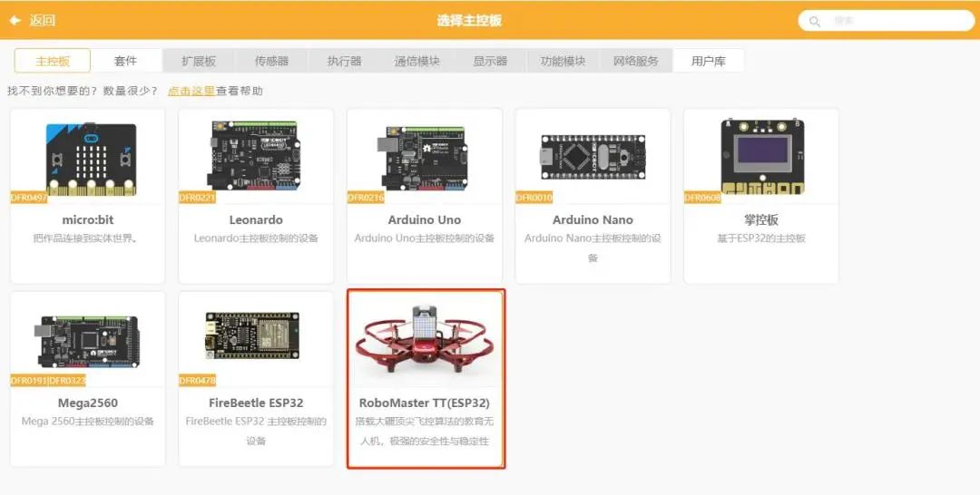Click Mega 2560主控板控制的设备 description
980x495 pixels.
point(87,422)
